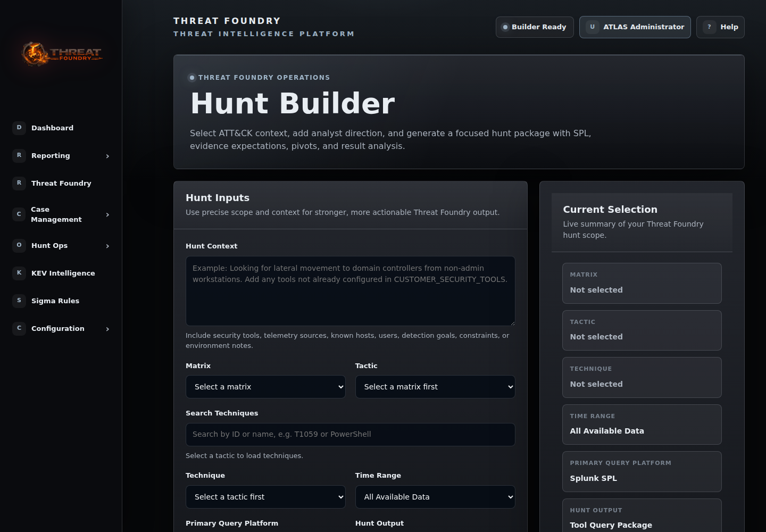Click the 'Hunt Output' field label
Screen dimensions: 766x532
point(379,523)
